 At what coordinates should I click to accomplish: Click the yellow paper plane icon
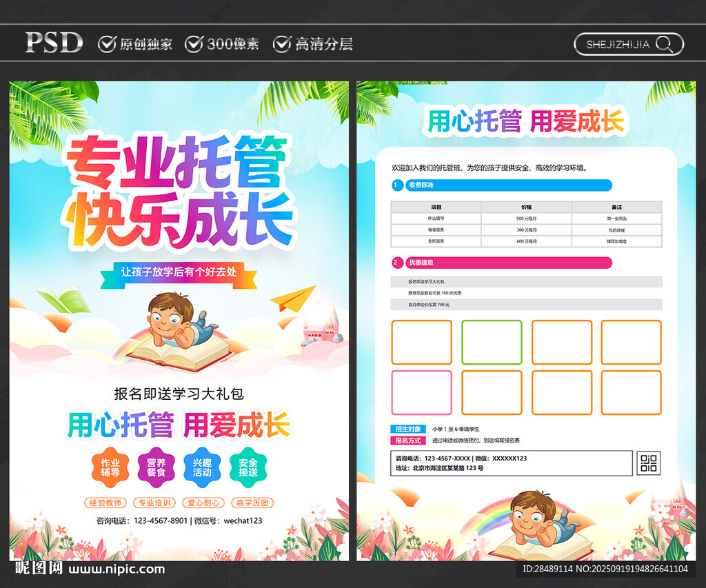[292, 299]
